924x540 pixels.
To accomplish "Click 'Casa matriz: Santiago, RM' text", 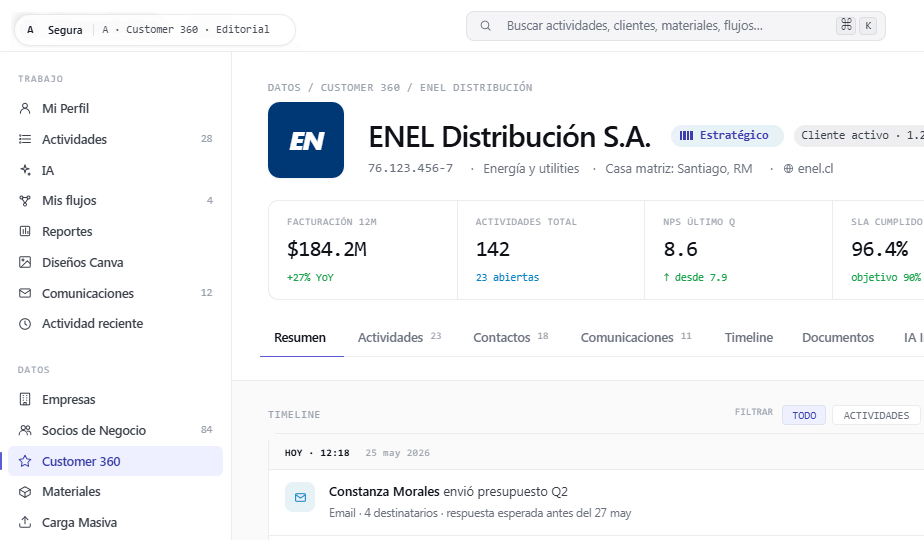I will [x=679, y=169].
